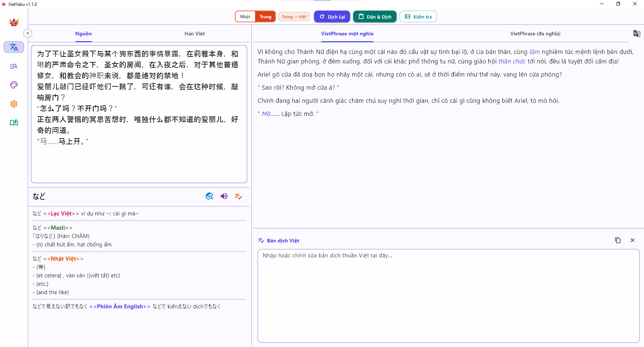The height and width of the screenshot is (347, 644).
Task: Click the '{et cetera}, vân vân' definition line
Action: [x=76, y=276]
